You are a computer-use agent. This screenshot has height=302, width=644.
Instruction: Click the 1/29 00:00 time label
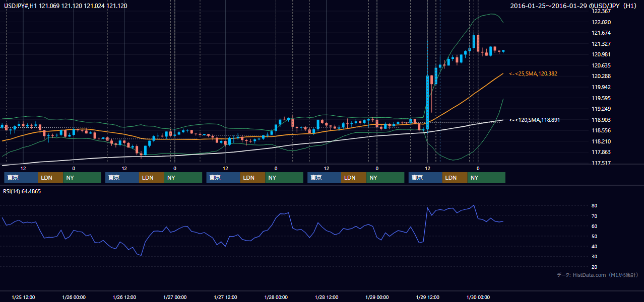pyautogui.click(x=377, y=297)
